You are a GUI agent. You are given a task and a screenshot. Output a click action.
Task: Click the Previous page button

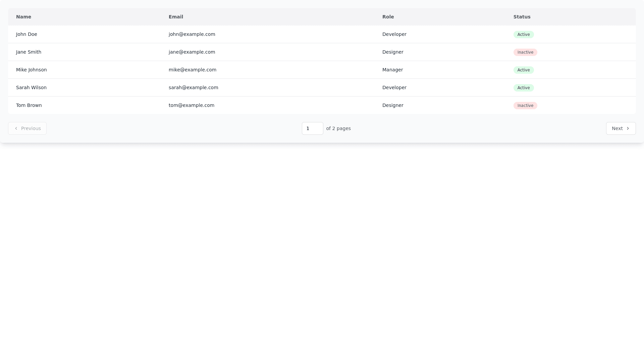pyautogui.click(x=27, y=128)
